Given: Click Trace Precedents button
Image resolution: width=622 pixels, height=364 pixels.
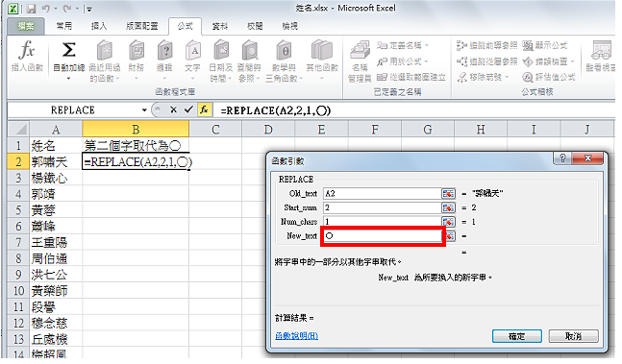Looking at the screenshot, I should tap(486, 45).
